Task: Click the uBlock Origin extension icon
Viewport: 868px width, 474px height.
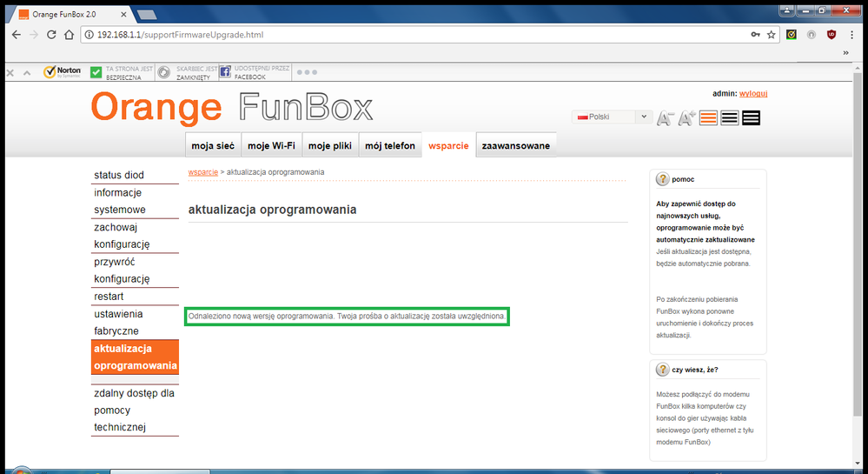Action: click(832, 35)
